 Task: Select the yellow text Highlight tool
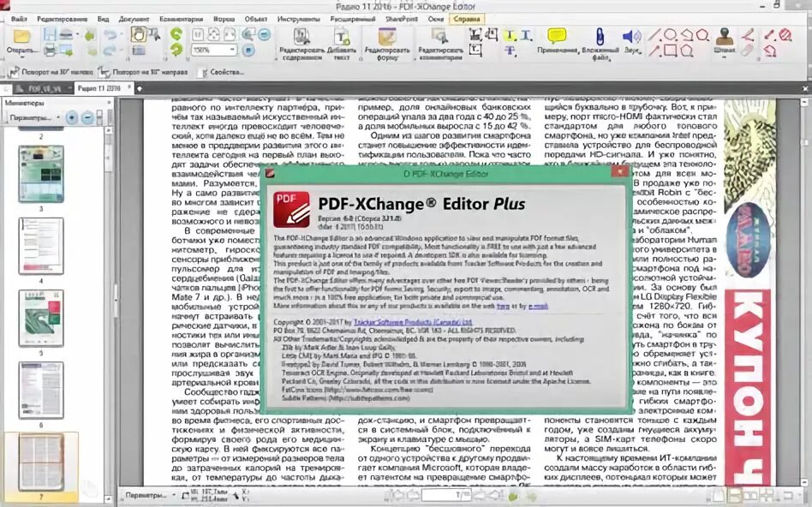pos(510,35)
